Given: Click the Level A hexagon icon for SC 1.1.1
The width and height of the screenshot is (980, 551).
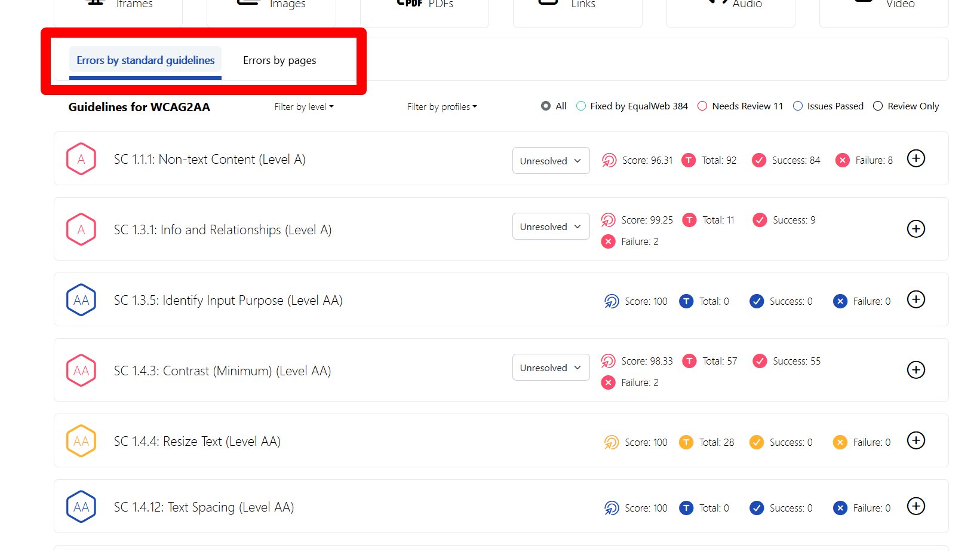Looking at the screenshot, I should pos(81,159).
